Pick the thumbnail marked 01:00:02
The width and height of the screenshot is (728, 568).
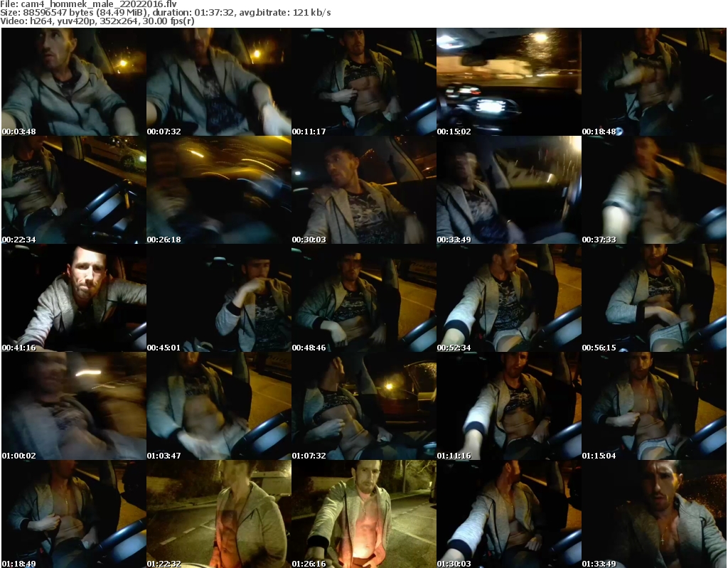(74, 407)
